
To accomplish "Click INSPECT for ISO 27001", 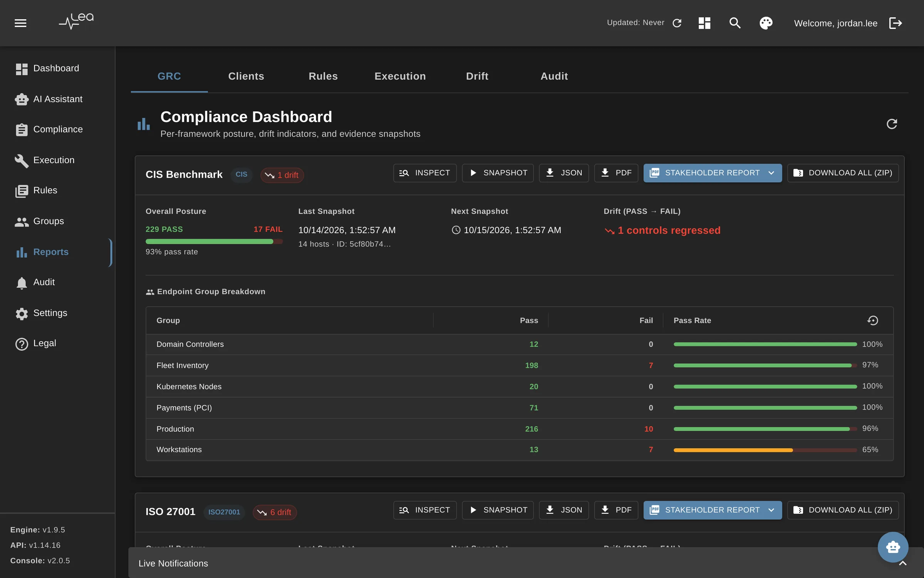I will pyautogui.click(x=425, y=510).
